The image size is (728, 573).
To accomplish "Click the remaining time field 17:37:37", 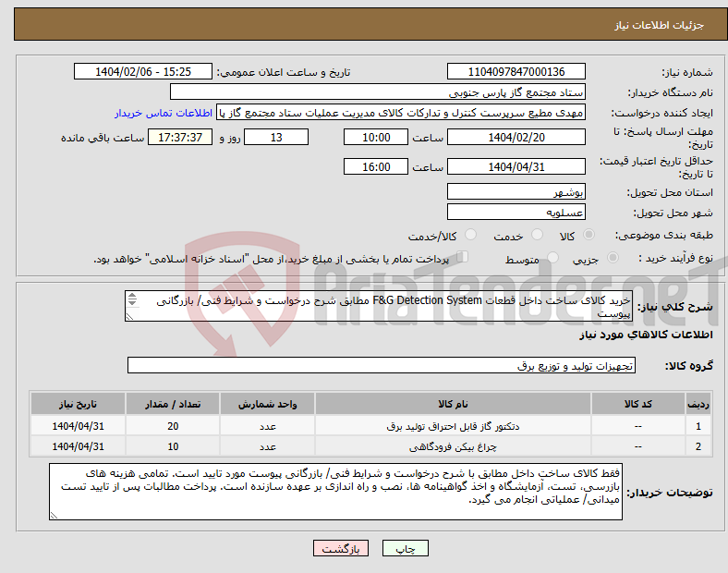I will pyautogui.click(x=180, y=138).
